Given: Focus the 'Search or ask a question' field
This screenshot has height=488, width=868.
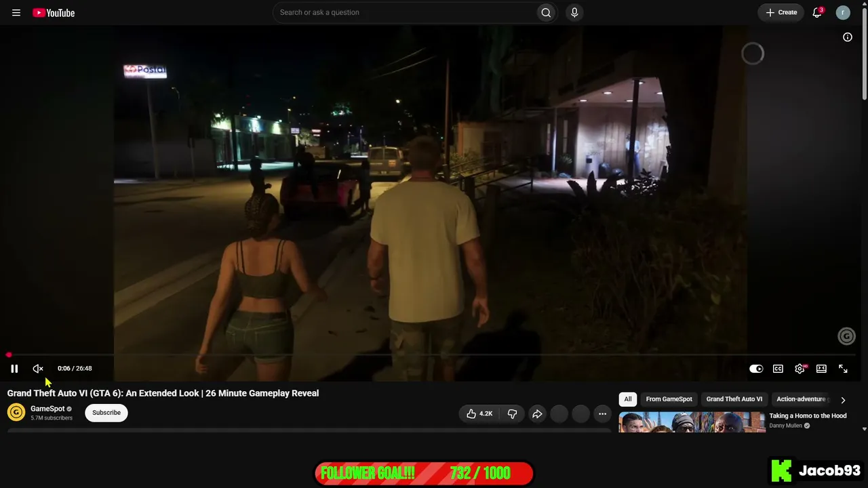Looking at the screenshot, I should [404, 12].
